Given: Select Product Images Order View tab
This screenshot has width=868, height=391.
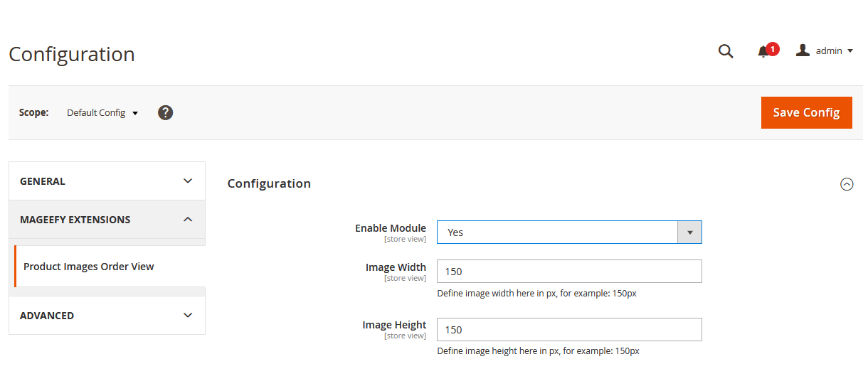Looking at the screenshot, I should 89,267.
